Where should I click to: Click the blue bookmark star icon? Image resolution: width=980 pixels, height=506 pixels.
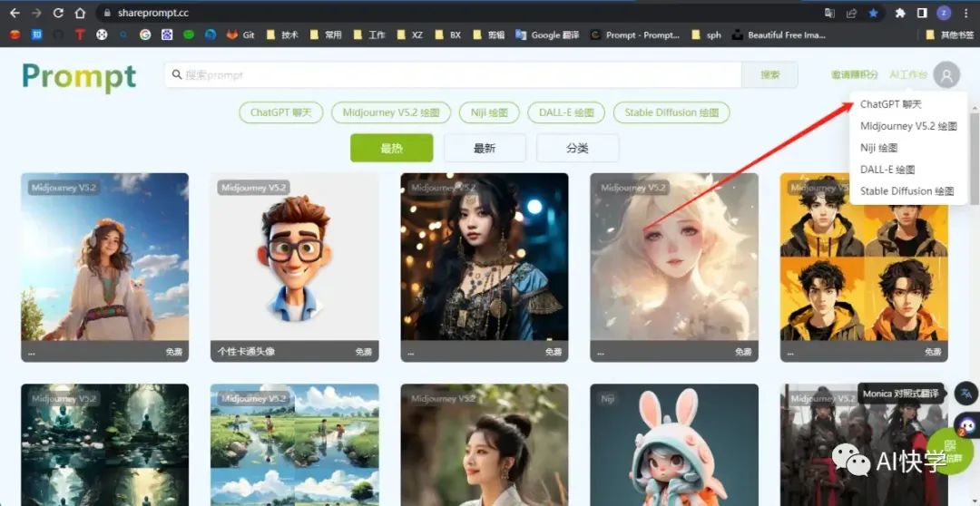[873, 13]
